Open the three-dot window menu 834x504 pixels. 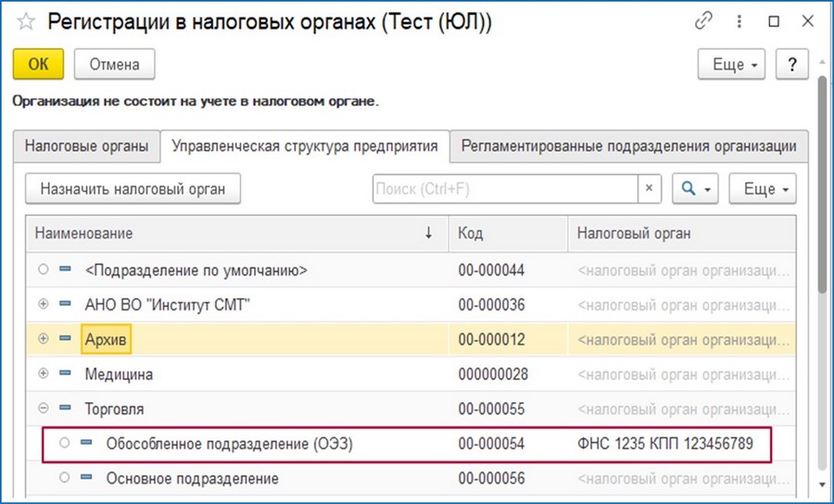click(739, 21)
